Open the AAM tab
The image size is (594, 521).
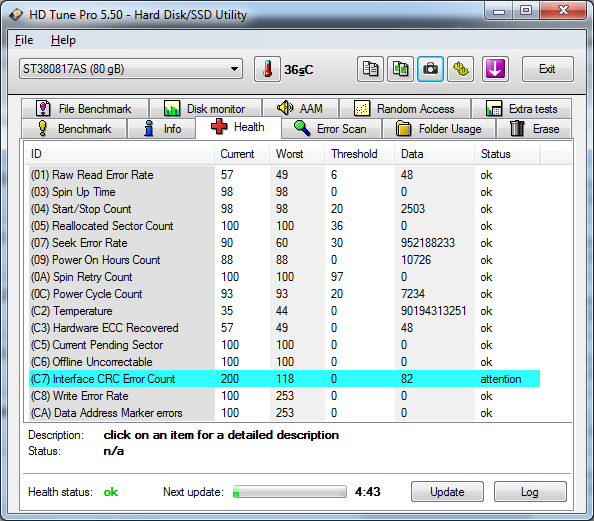[x=300, y=109]
